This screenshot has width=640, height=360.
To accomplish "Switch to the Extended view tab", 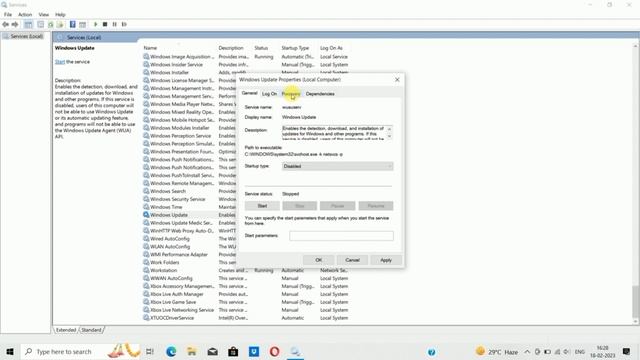I will tap(66, 330).
